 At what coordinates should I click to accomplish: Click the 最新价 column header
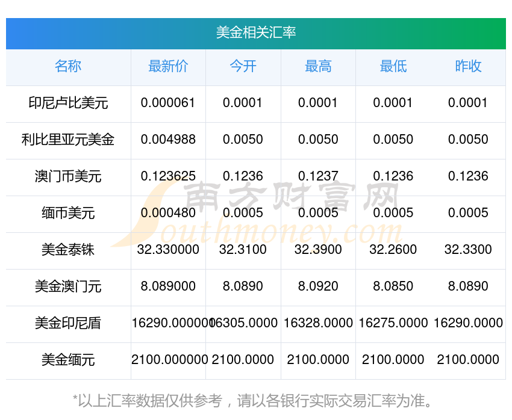168,66
